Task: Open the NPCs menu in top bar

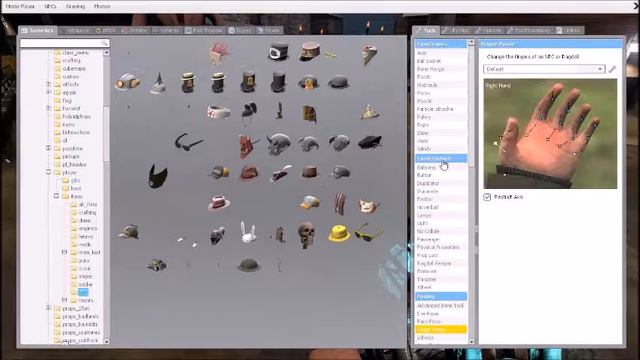Action: 50,7
